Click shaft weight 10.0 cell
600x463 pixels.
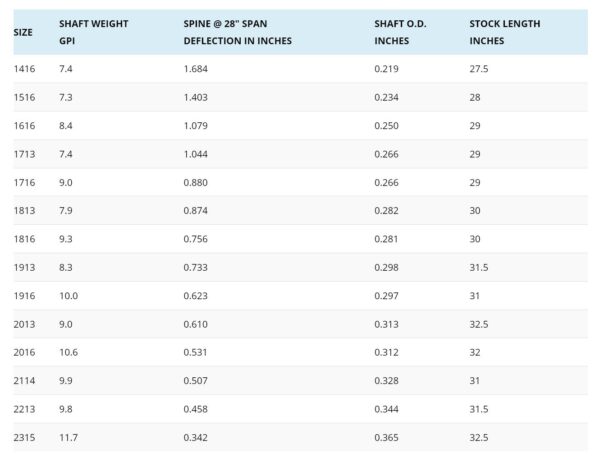[x=68, y=296]
